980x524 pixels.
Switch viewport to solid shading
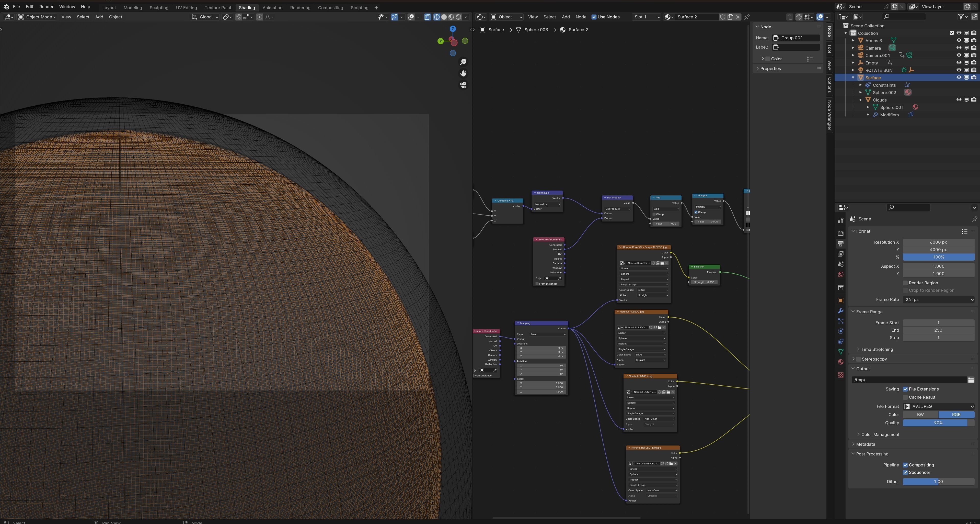point(444,17)
